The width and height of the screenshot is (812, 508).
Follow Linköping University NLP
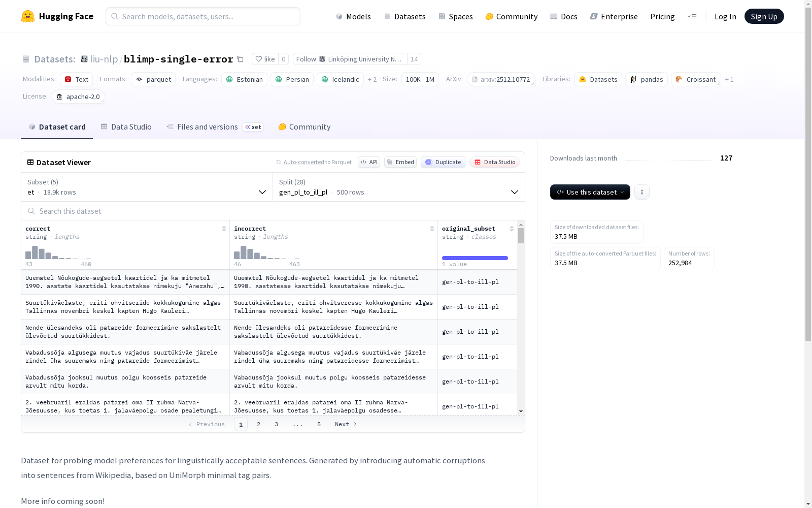pos(350,59)
